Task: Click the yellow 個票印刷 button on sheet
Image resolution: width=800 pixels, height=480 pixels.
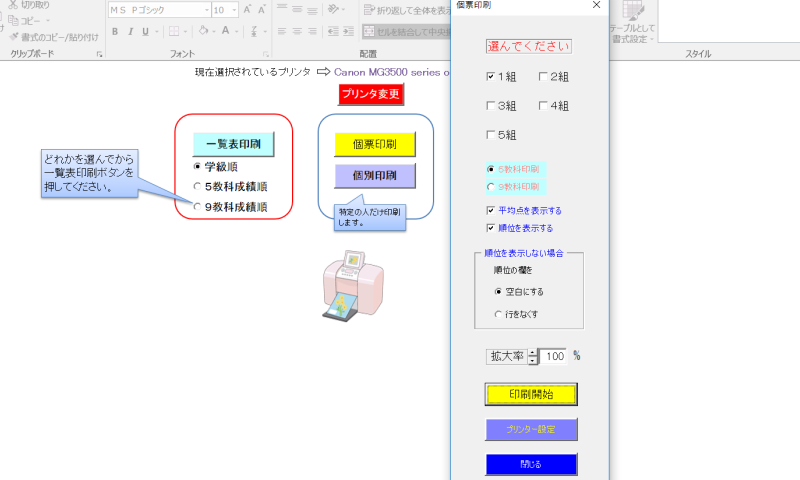Action: 375,144
